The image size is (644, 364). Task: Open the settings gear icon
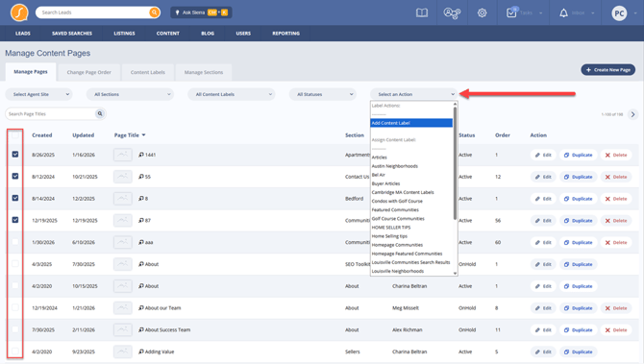(x=482, y=12)
